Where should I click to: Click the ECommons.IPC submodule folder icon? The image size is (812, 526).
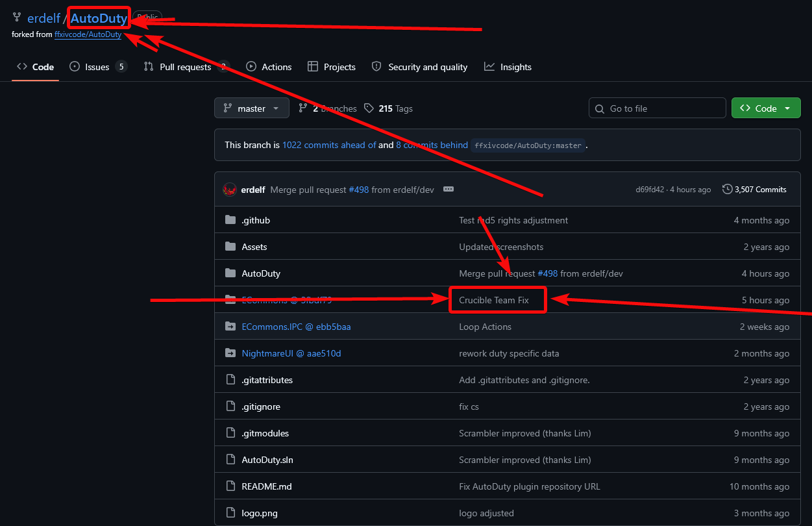pyautogui.click(x=230, y=327)
